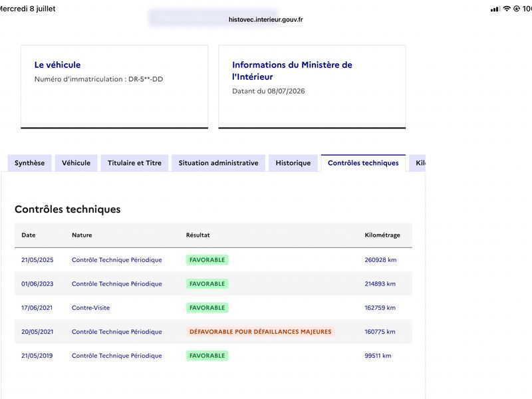Click the FAVORABLE badge for 01/06/2023

[207, 284]
